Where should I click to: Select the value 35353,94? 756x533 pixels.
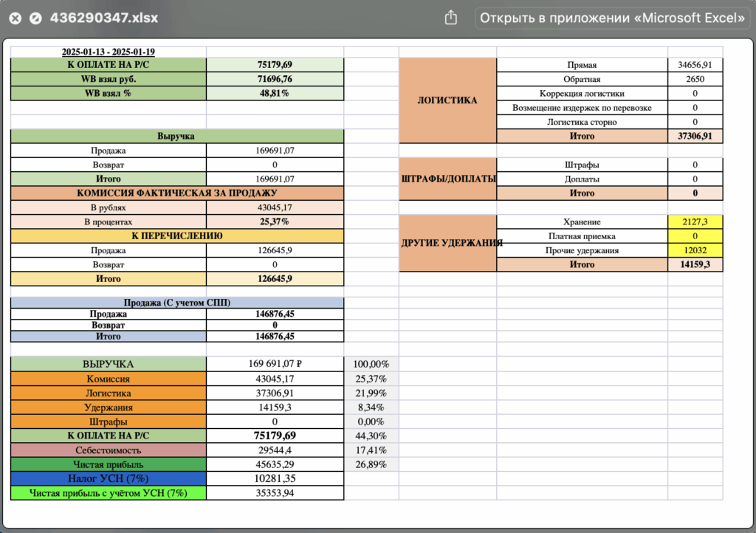(275, 493)
